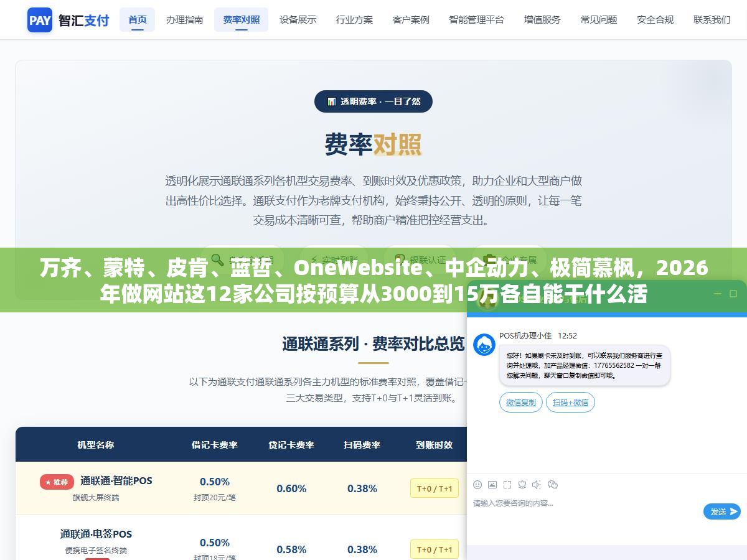The image size is (747, 560).
Task: Click the screenshot capture icon in chat
Action: coord(507,485)
